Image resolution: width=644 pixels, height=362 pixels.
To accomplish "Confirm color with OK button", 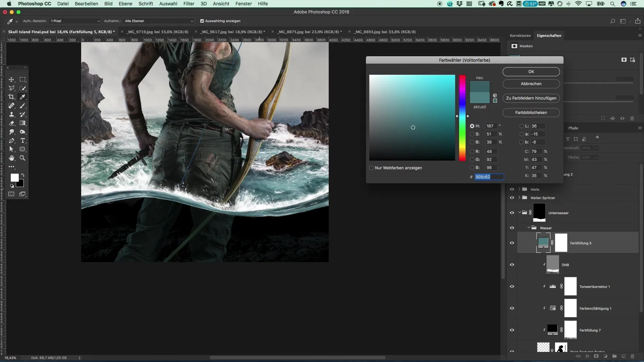I will tap(531, 72).
